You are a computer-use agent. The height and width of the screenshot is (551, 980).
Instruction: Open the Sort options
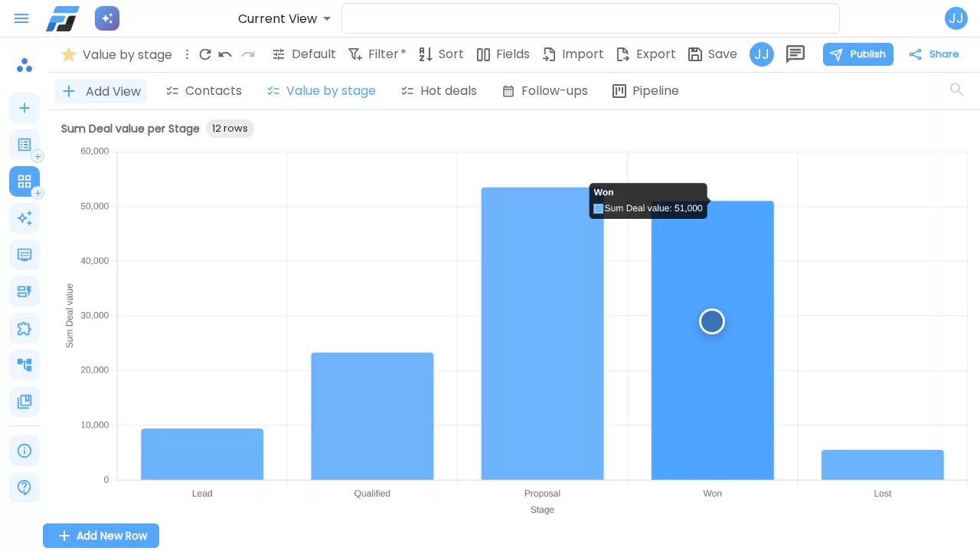(441, 54)
